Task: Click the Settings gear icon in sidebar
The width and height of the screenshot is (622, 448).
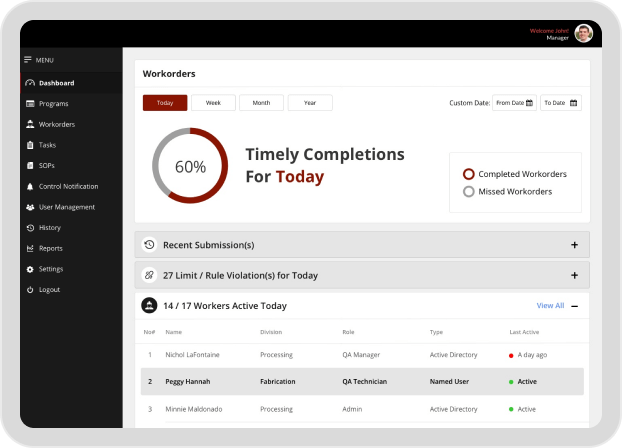Action: (30, 269)
